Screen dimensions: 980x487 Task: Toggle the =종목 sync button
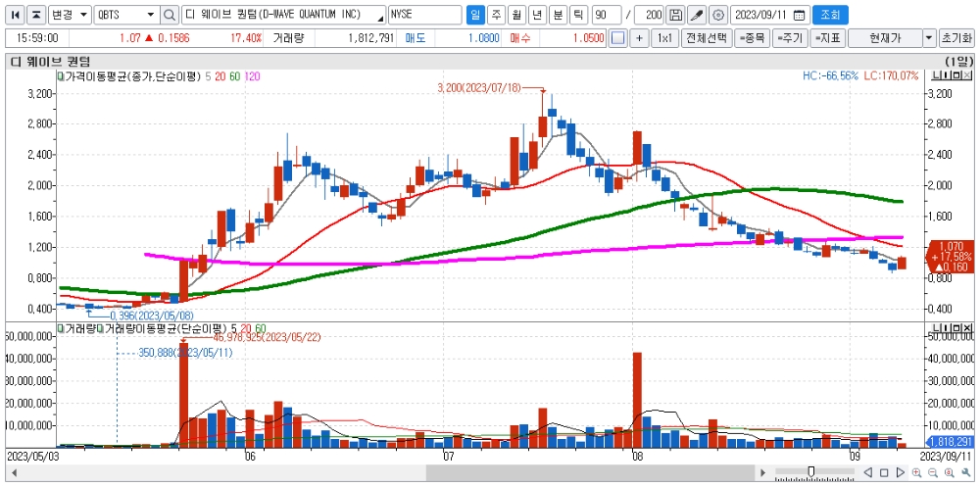[x=752, y=38]
